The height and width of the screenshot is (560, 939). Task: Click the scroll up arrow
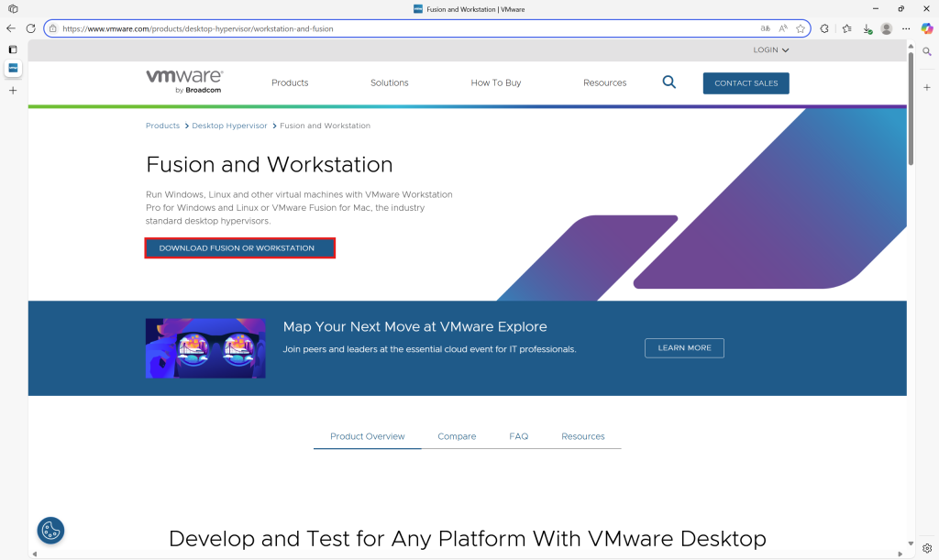pyautogui.click(x=911, y=46)
